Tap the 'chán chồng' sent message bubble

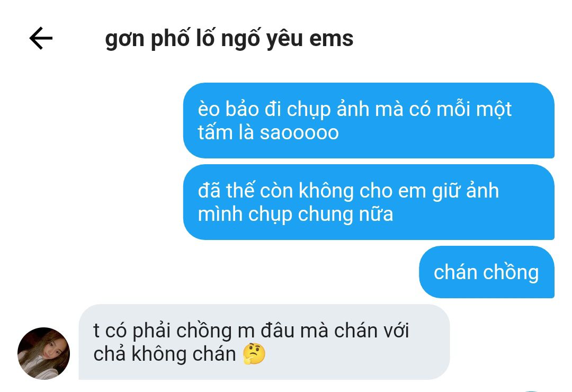[487, 272]
